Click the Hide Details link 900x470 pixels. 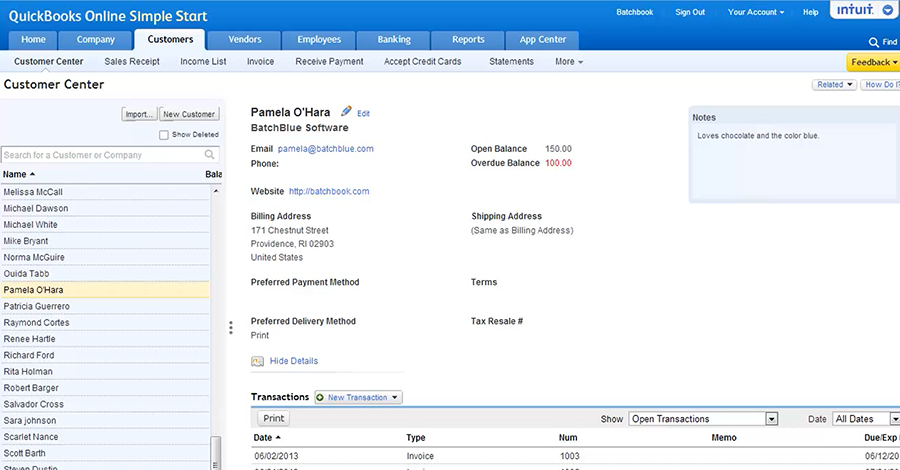click(x=293, y=361)
